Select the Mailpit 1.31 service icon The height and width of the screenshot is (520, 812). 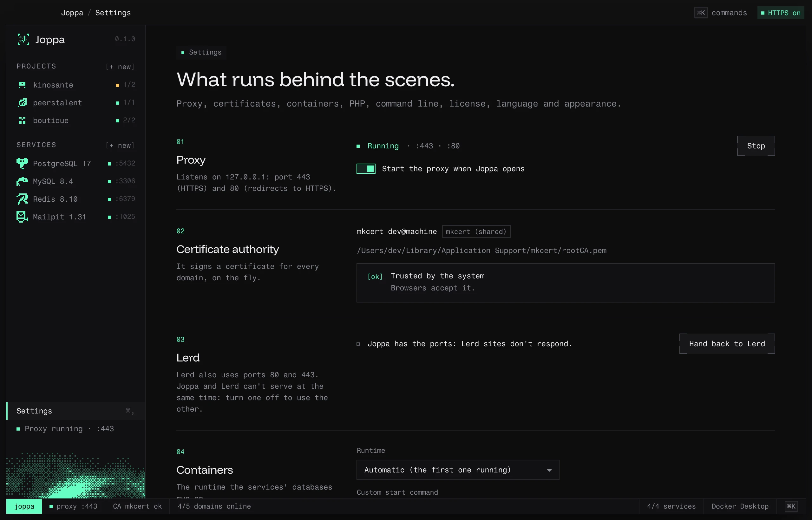tap(22, 217)
